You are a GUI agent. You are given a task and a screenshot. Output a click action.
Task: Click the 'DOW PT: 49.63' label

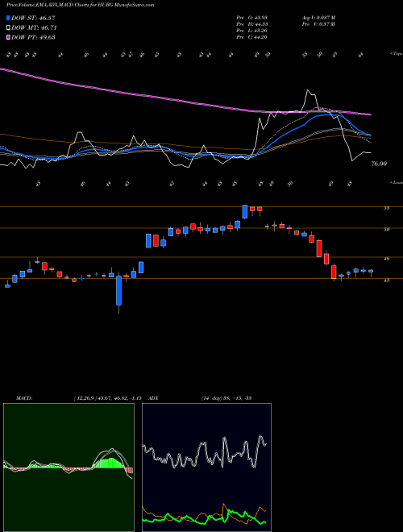[33, 37]
